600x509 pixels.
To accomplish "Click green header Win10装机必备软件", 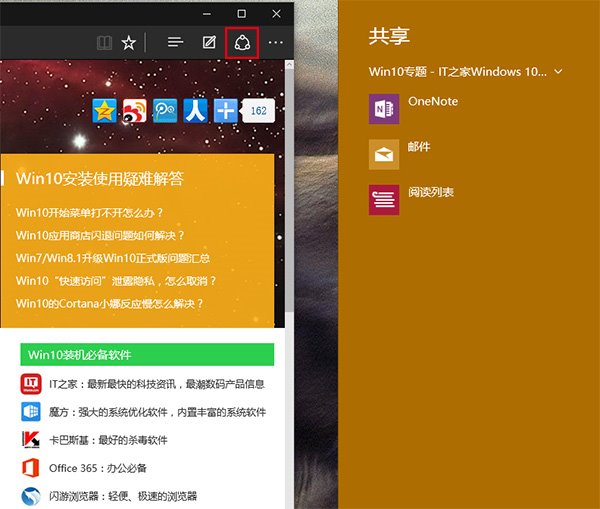I will coord(147,354).
